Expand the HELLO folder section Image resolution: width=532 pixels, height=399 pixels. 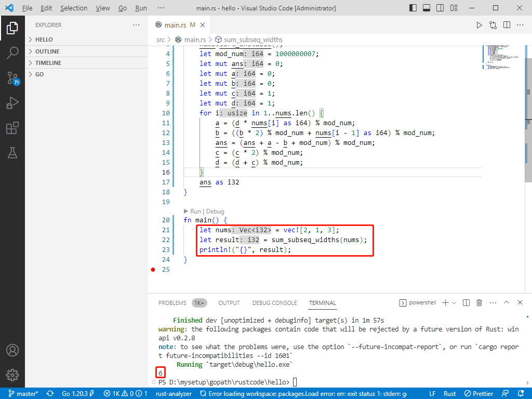pos(87,39)
